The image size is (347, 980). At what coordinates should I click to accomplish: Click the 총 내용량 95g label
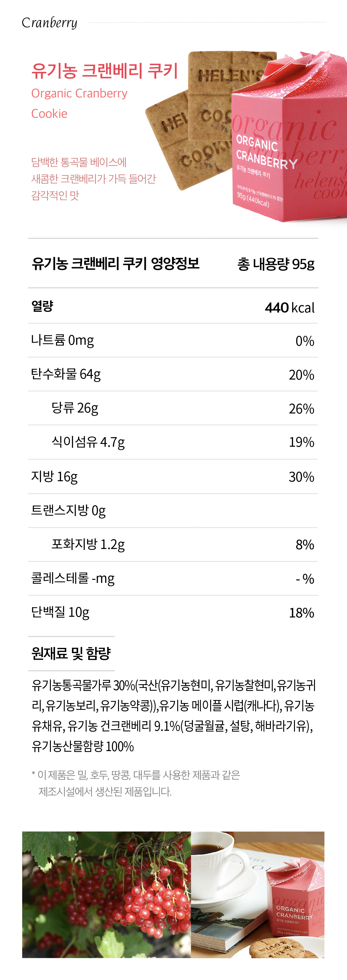(276, 264)
